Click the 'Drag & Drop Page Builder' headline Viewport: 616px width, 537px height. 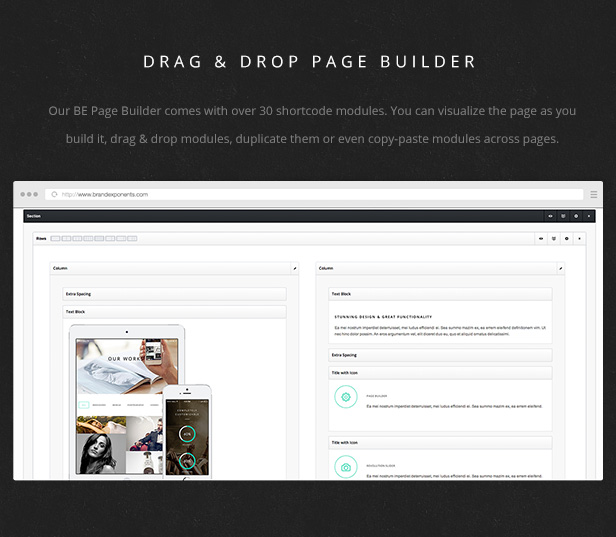pos(310,62)
